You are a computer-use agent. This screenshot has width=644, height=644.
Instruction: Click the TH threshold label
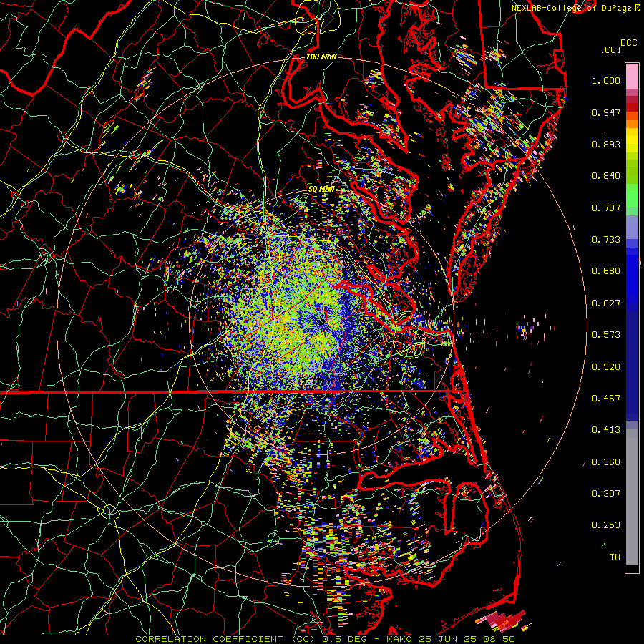pyautogui.click(x=615, y=557)
